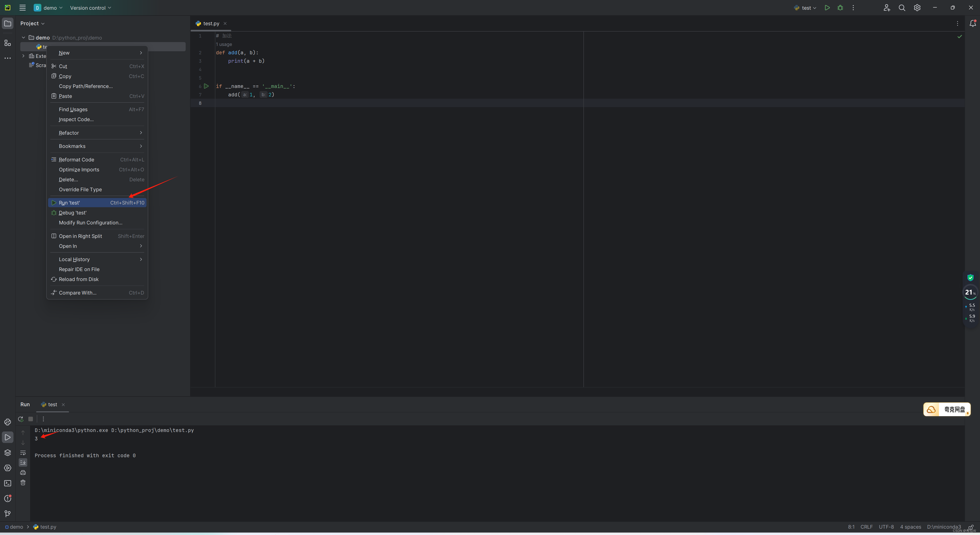Open Python Packages layers icon
The image size is (980, 535).
pos(8,452)
